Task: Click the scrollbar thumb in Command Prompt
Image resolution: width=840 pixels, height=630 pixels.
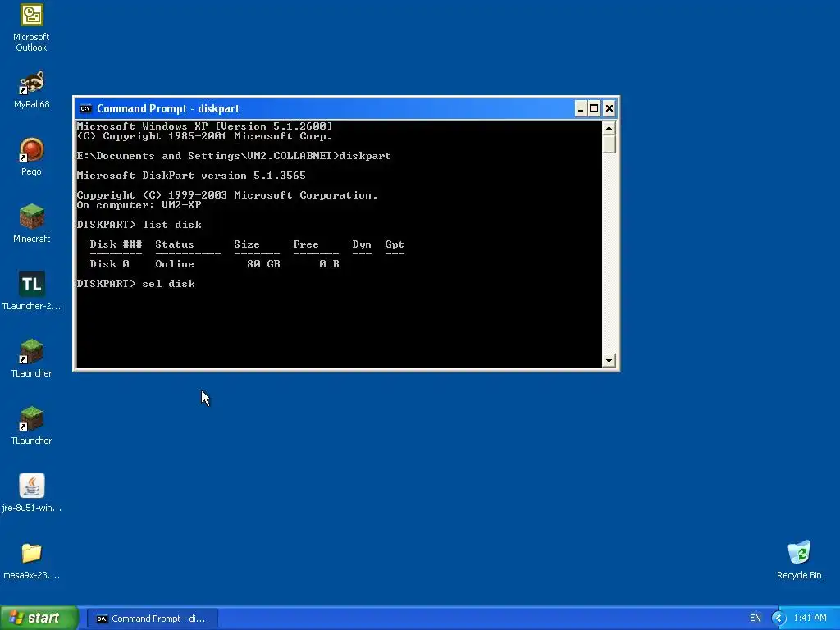Action: (609, 144)
